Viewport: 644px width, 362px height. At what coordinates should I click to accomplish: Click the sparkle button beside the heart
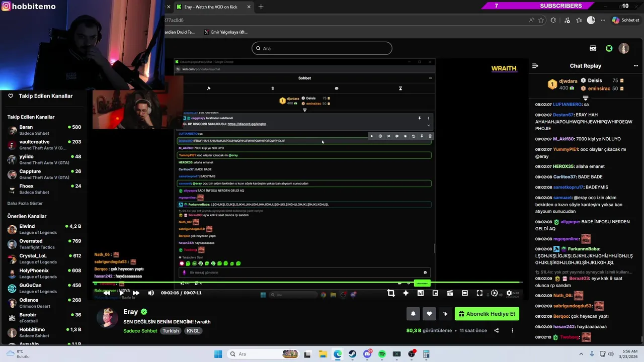445,314
